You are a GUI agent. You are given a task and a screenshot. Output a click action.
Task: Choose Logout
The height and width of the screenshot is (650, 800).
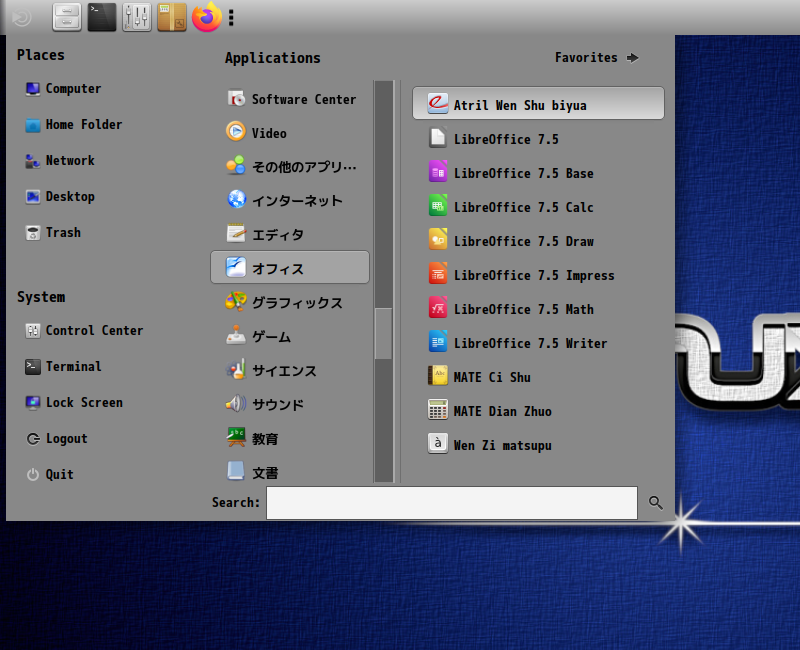coord(57,439)
